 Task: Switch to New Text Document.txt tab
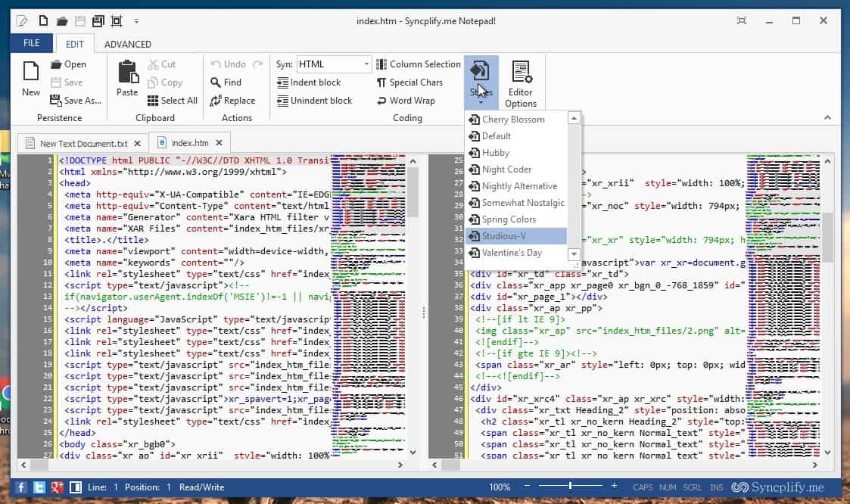tap(83, 144)
